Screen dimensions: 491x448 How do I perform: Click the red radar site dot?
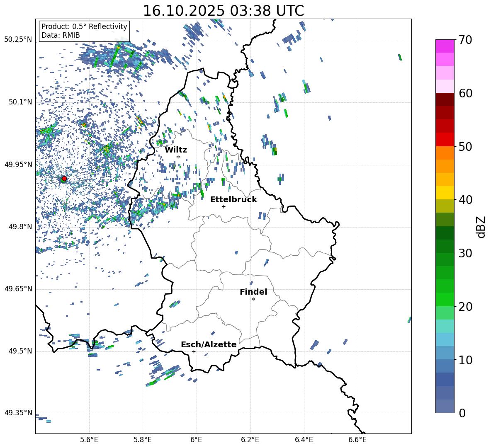pyautogui.click(x=64, y=179)
